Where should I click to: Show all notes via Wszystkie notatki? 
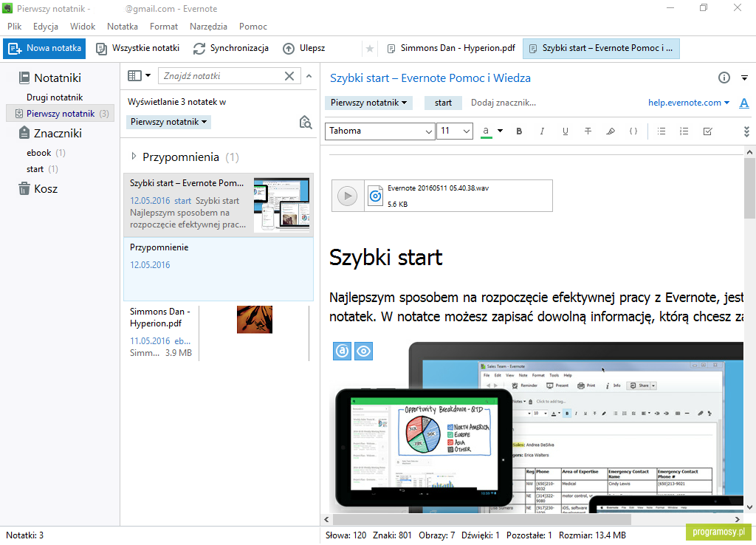(x=137, y=48)
